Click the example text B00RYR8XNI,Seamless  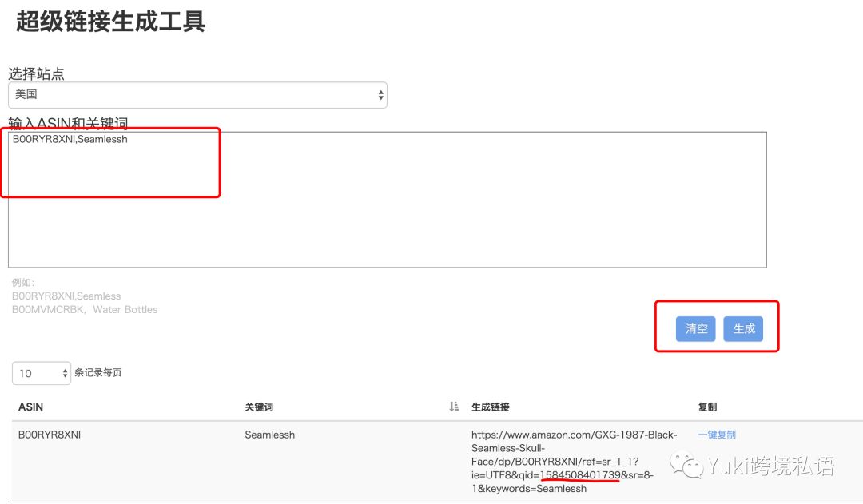point(66,296)
